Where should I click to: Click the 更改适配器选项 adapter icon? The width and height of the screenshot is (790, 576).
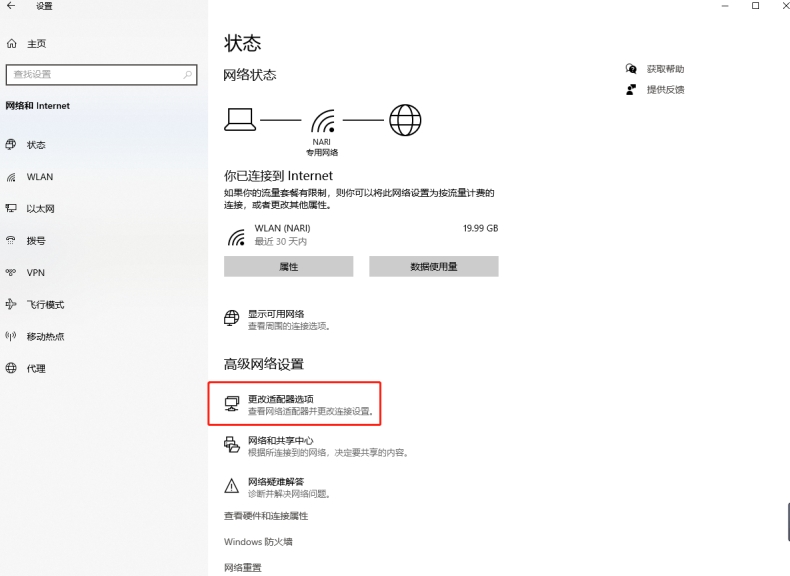coord(232,404)
